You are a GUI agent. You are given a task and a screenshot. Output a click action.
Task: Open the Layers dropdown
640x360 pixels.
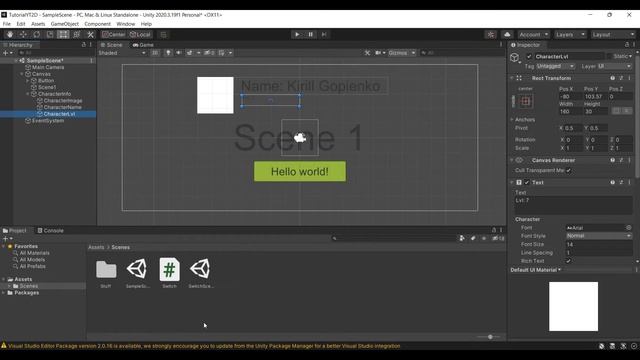[570, 35]
